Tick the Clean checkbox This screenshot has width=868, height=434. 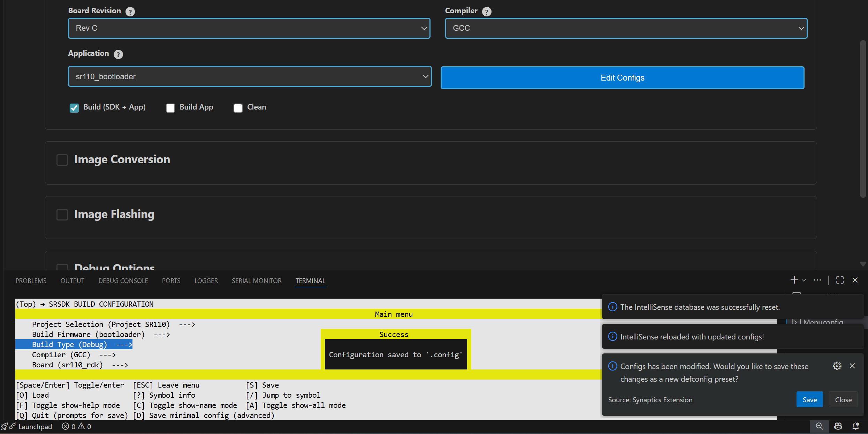[238, 108]
